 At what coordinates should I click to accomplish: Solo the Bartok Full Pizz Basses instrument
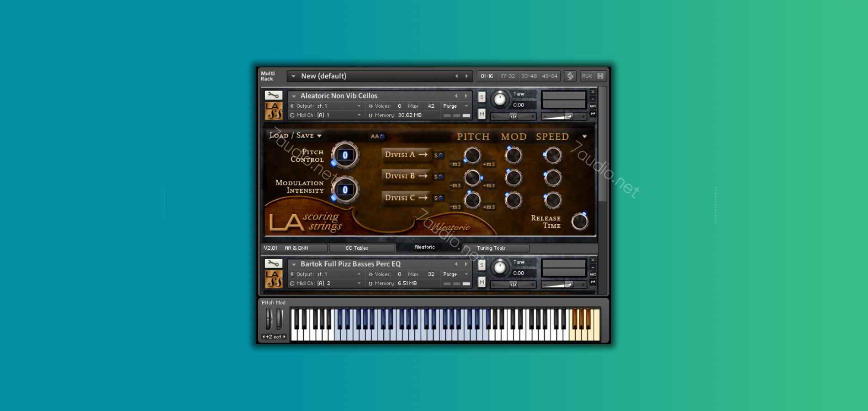tap(482, 265)
